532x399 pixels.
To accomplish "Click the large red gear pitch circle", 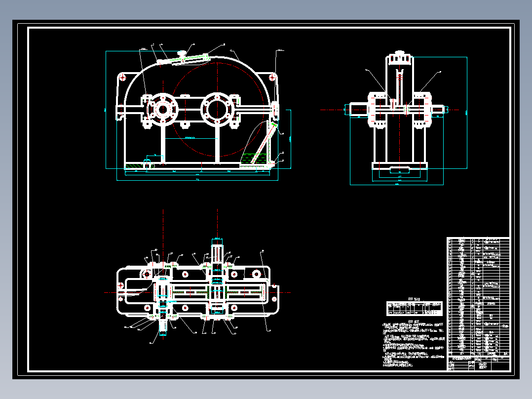I will pos(218,110).
